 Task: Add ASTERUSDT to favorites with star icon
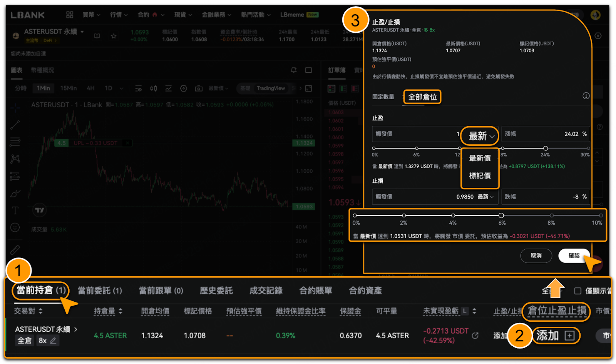click(x=114, y=36)
